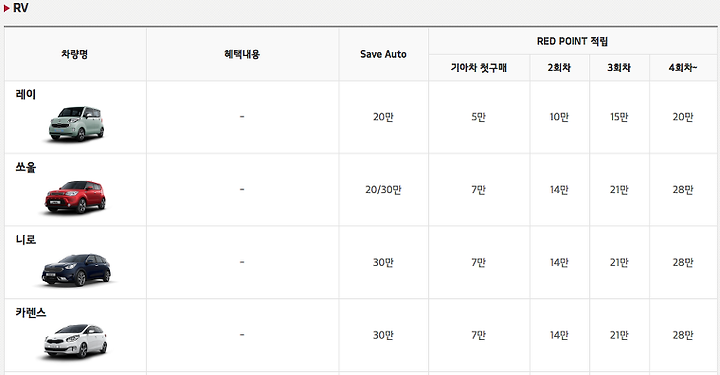Select the 레이 vehicle name
This screenshot has width=720, height=375.
26,95
